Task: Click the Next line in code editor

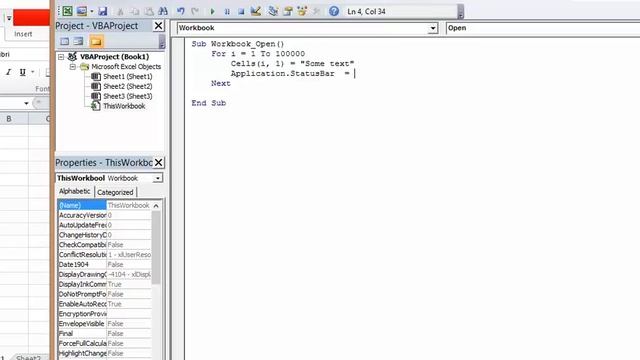Action: (221, 83)
